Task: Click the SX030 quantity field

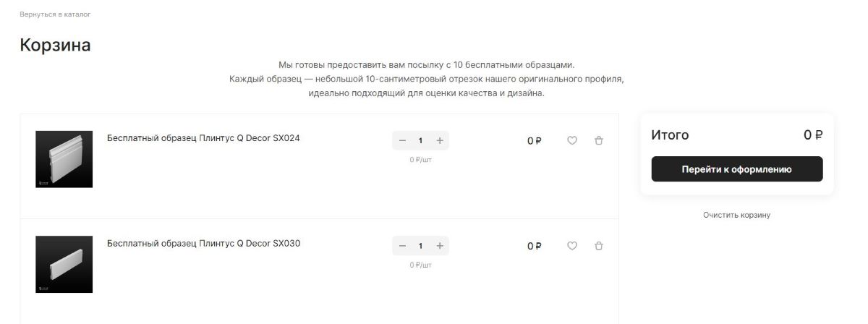Action: coord(420,246)
